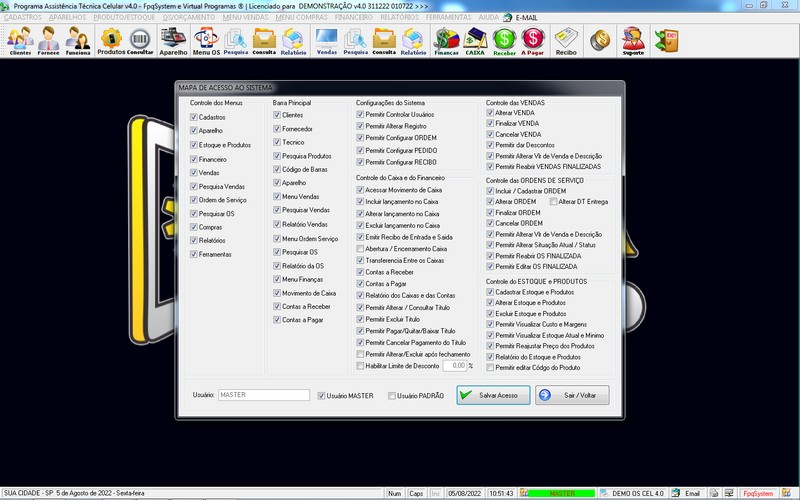Screen dimensions: 800x500
Task: Click the Usuário input field
Action: point(263,395)
